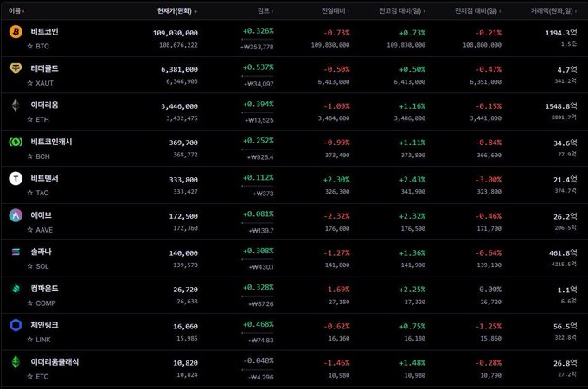Click Bittensor daily change +2.30%

[x=336, y=180]
